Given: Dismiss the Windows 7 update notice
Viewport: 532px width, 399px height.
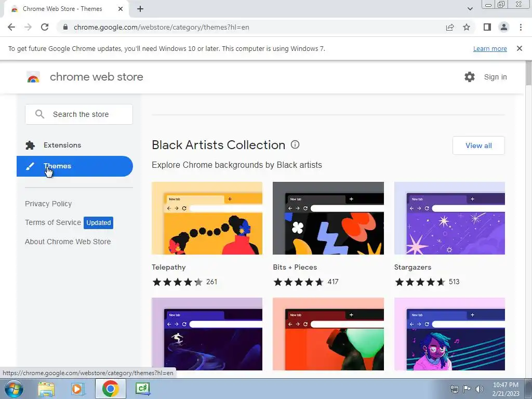Looking at the screenshot, I should (519, 48).
